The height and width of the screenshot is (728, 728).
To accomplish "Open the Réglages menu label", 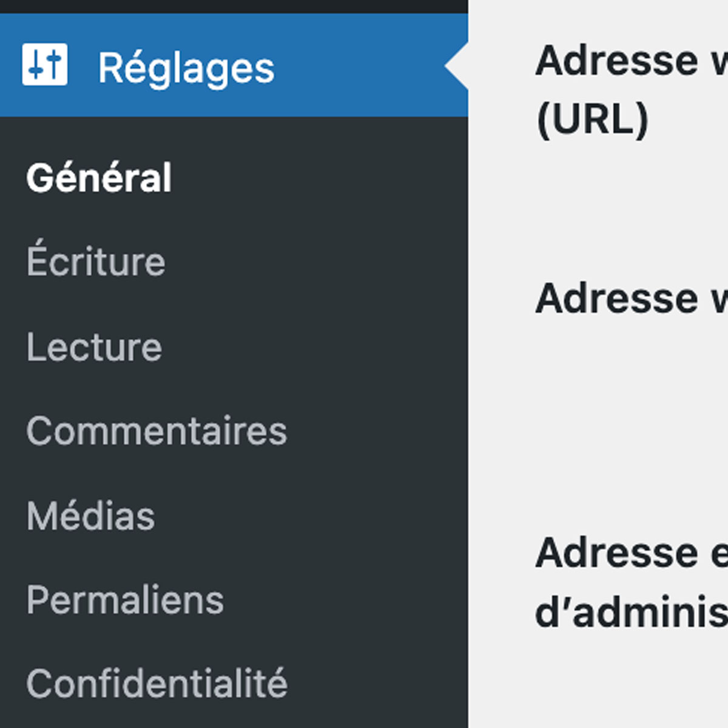I will tap(186, 68).
